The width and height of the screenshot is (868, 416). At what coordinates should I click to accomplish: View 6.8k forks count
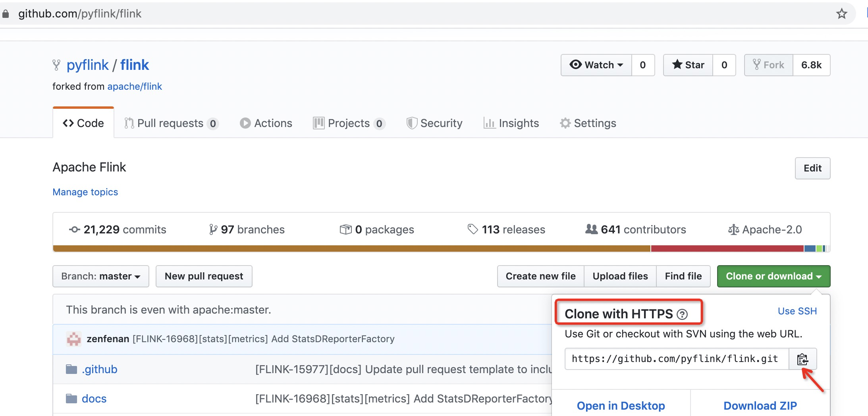tap(812, 65)
